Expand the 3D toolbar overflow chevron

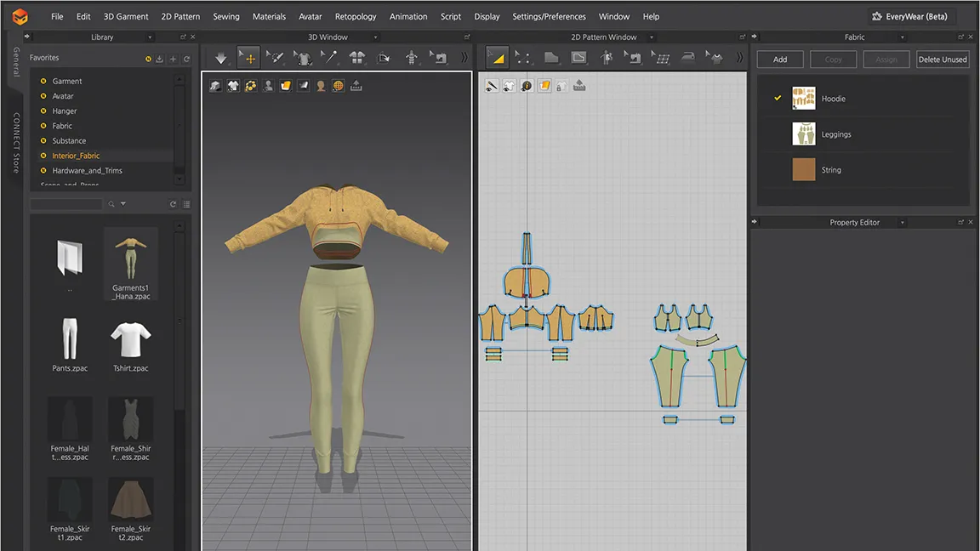click(464, 58)
